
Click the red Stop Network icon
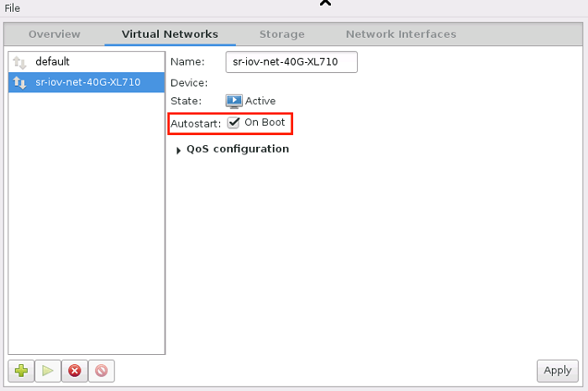tap(75, 370)
